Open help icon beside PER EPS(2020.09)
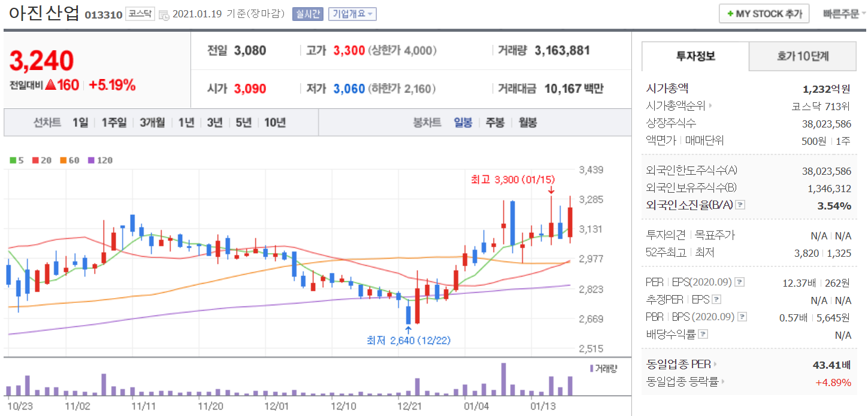The width and height of the screenshot is (868, 416). point(740,282)
